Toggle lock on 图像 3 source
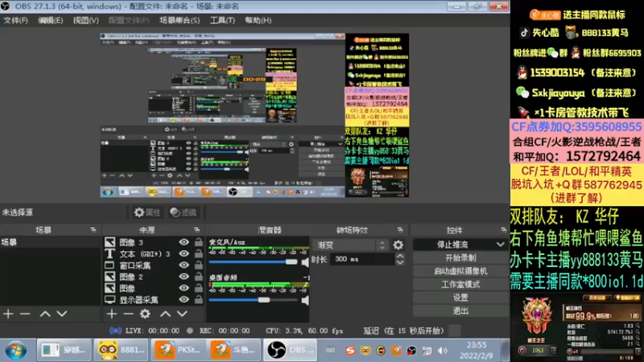 tap(198, 242)
